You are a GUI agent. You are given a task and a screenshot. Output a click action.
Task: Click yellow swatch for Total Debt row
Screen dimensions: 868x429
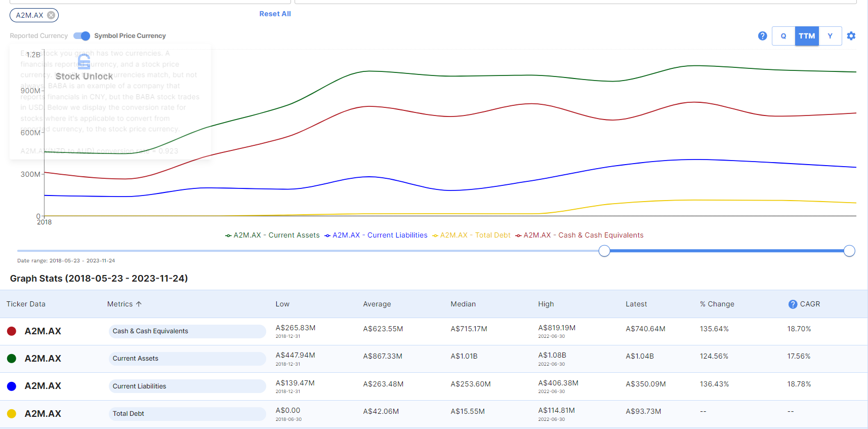point(12,414)
